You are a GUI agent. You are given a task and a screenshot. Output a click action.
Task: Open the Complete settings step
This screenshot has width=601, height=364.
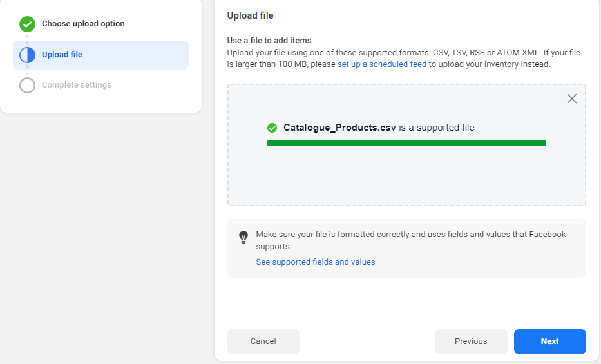(x=76, y=85)
